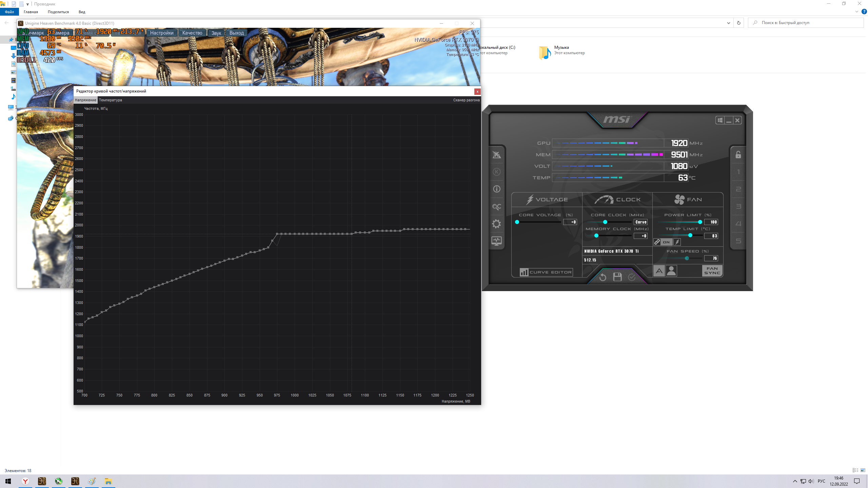Toggle the profile lock padlock icon
Image resolution: width=868 pixels, height=488 pixels.
(x=738, y=155)
